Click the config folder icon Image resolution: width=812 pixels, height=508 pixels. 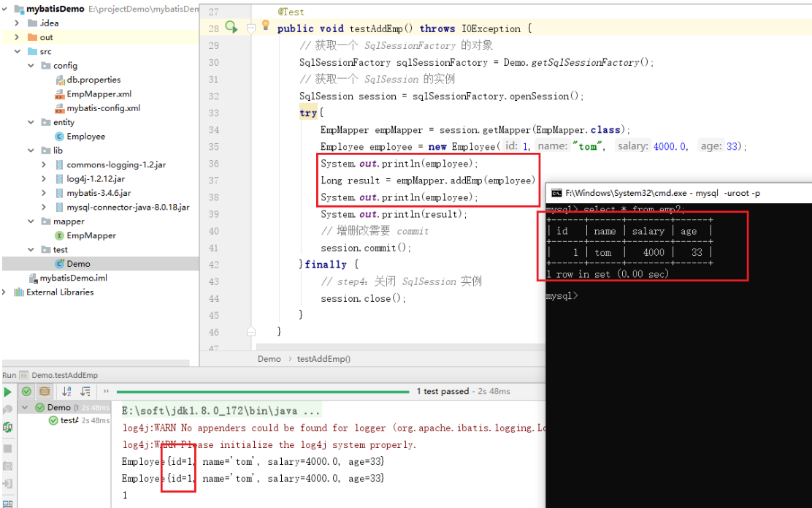click(x=45, y=65)
